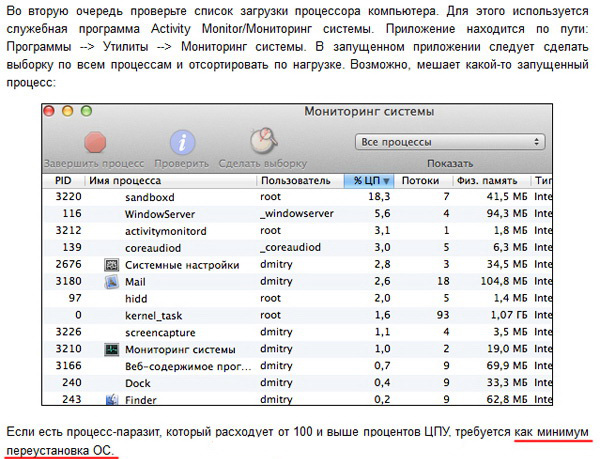Viewport: 600px width, 459px height.
Task: Open the Все процессы filter dropdown
Action: [450, 142]
